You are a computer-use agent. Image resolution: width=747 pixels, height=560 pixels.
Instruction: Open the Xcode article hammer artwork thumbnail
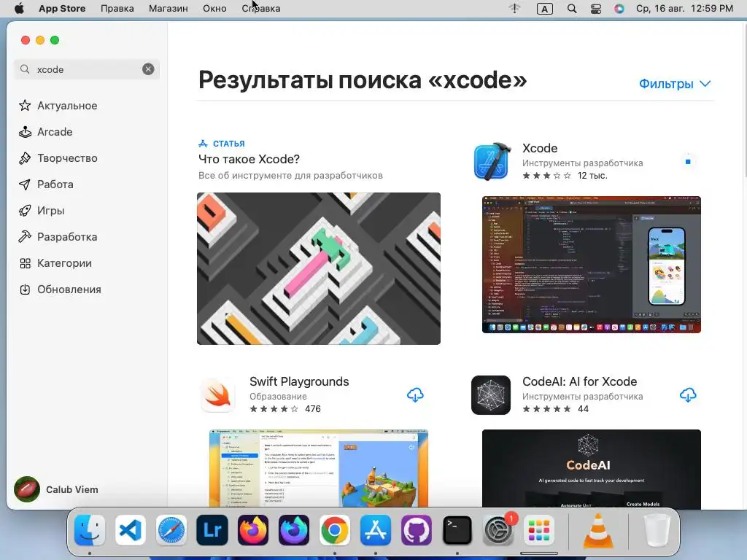(319, 268)
